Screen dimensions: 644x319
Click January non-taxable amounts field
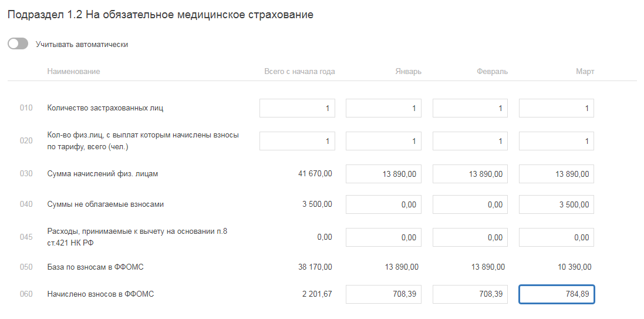383,204
